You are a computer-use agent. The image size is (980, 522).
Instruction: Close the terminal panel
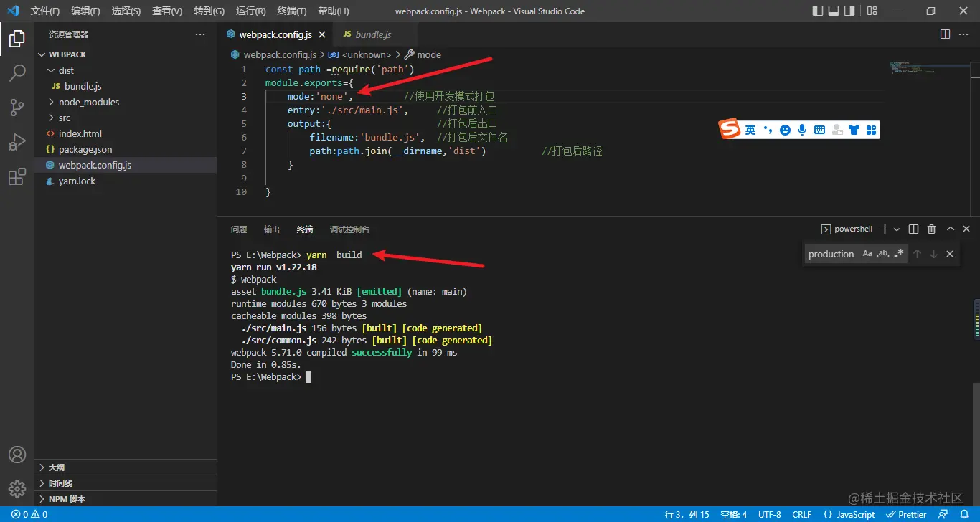[x=966, y=229]
